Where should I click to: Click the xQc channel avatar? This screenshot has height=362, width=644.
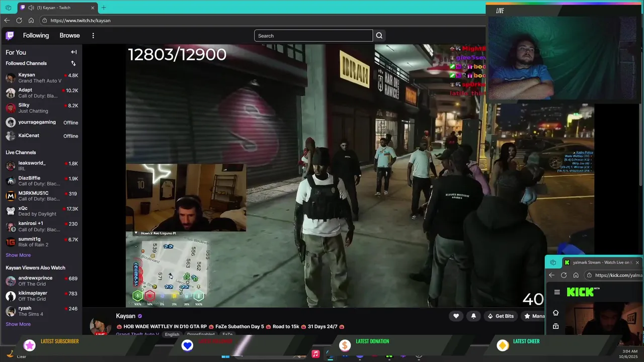11,211
